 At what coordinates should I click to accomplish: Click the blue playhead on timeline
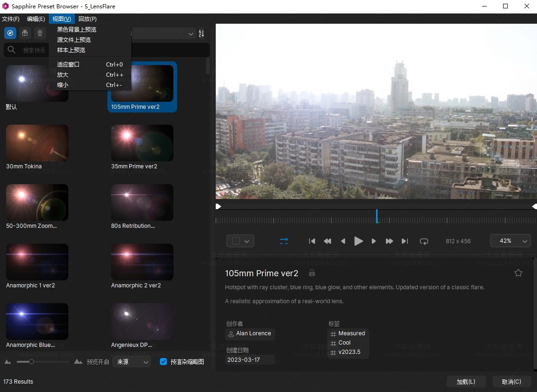pyautogui.click(x=377, y=216)
